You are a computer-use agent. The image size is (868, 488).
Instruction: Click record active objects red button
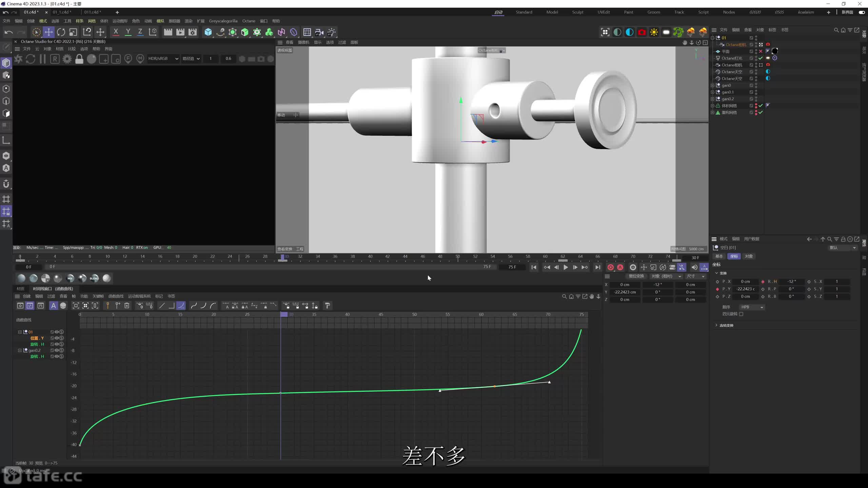click(x=610, y=267)
